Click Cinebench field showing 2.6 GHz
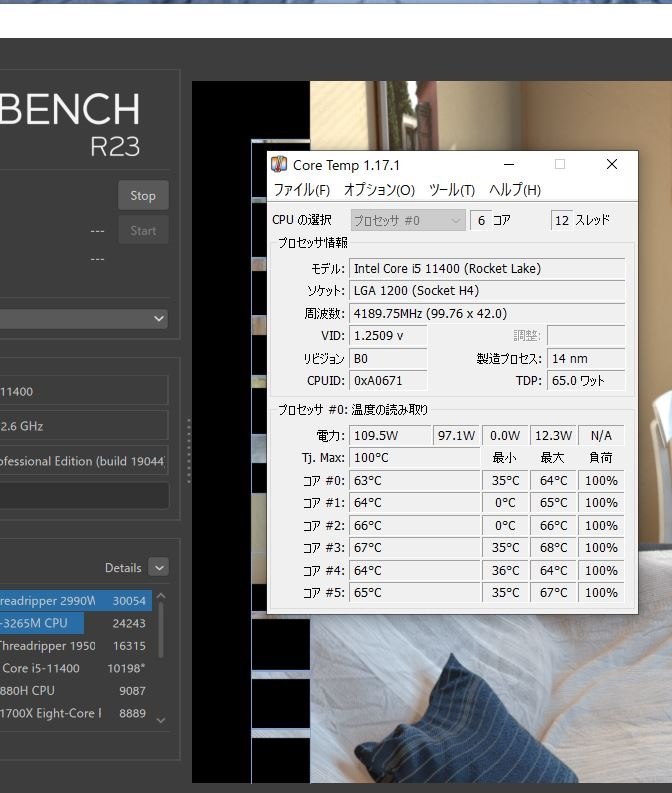Image resolution: width=672 pixels, height=793 pixels. point(83,426)
